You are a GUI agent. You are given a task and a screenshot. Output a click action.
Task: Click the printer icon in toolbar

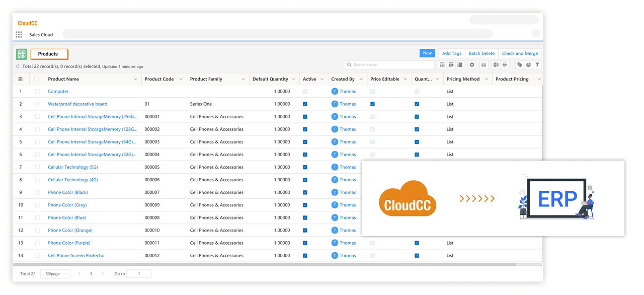pyautogui.click(x=505, y=65)
